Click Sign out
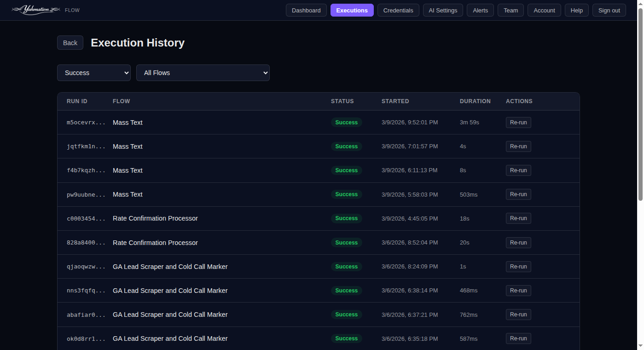Viewport: 644px width, 350px height. pyautogui.click(x=609, y=10)
